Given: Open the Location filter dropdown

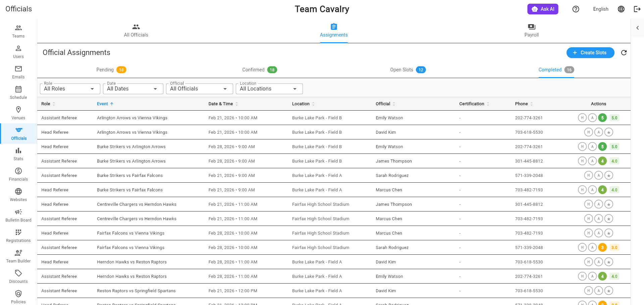Looking at the screenshot, I should pos(269,88).
